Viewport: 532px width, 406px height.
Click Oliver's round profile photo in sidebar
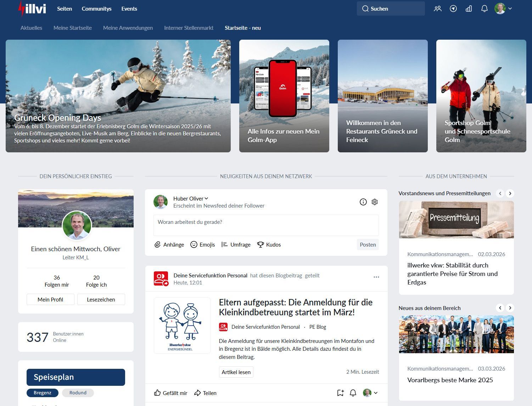pyautogui.click(x=77, y=226)
